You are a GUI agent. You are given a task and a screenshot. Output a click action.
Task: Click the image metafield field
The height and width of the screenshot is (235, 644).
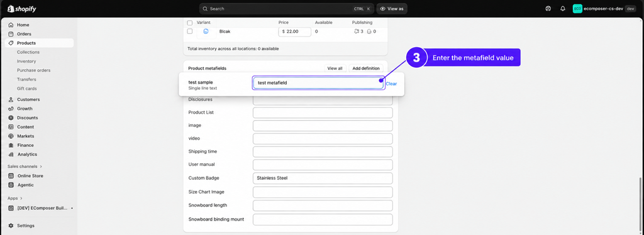323,126
